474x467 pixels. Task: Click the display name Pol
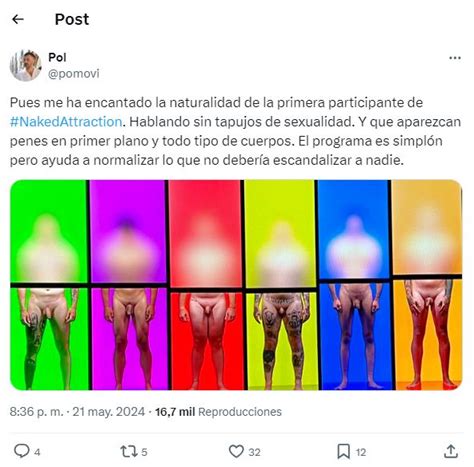(57, 57)
